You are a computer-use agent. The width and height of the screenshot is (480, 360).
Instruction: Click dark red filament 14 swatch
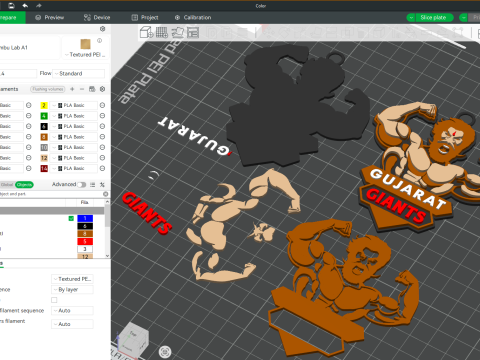[44, 168]
